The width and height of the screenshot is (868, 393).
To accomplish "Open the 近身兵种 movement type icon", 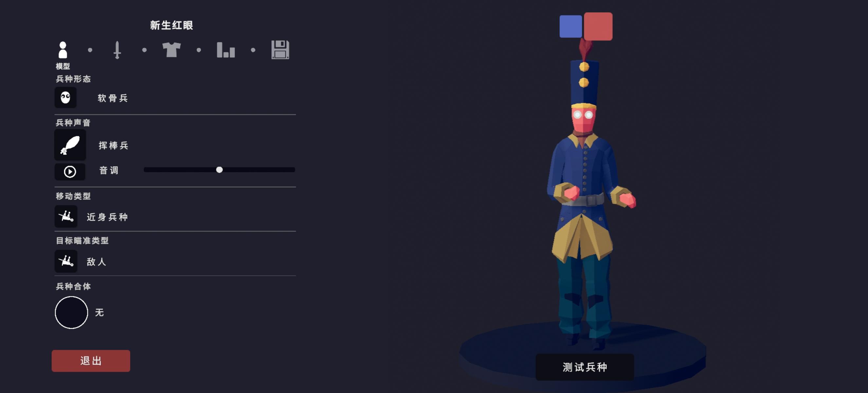I will 66,216.
